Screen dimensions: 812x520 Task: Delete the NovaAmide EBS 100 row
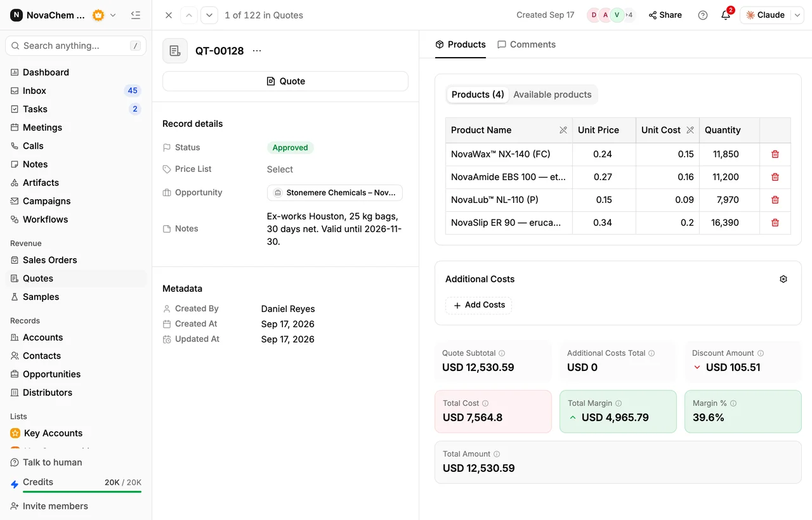pos(775,177)
